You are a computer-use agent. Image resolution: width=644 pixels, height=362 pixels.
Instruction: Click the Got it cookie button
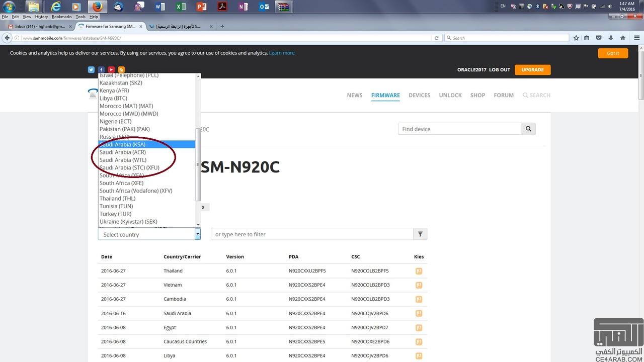click(613, 53)
